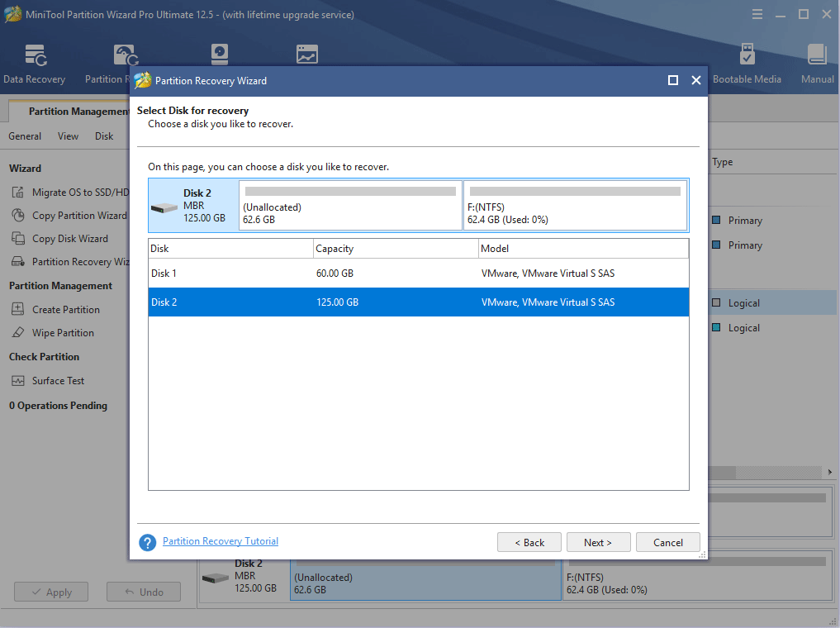This screenshot has height=628, width=840.
Task: Open main window hamburger menu
Action: [x=757, y=15]
